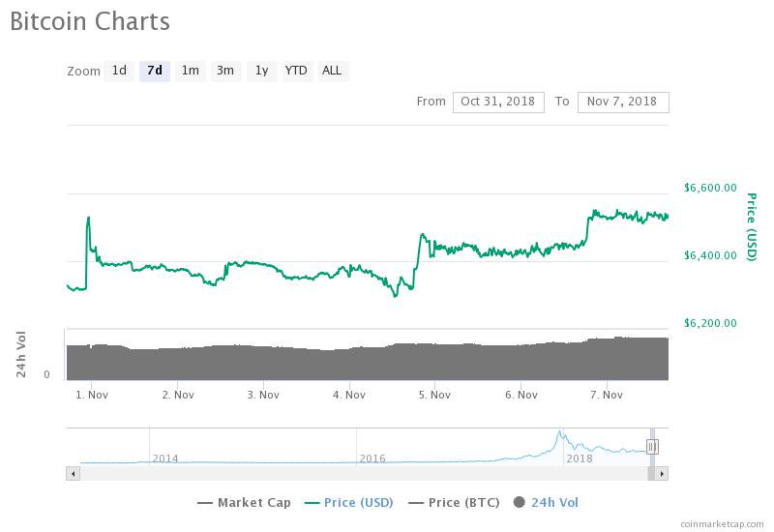The height and width of the screenshot is (532, 774).
Task: Click the 24h volume bar area
Action: 368,360
